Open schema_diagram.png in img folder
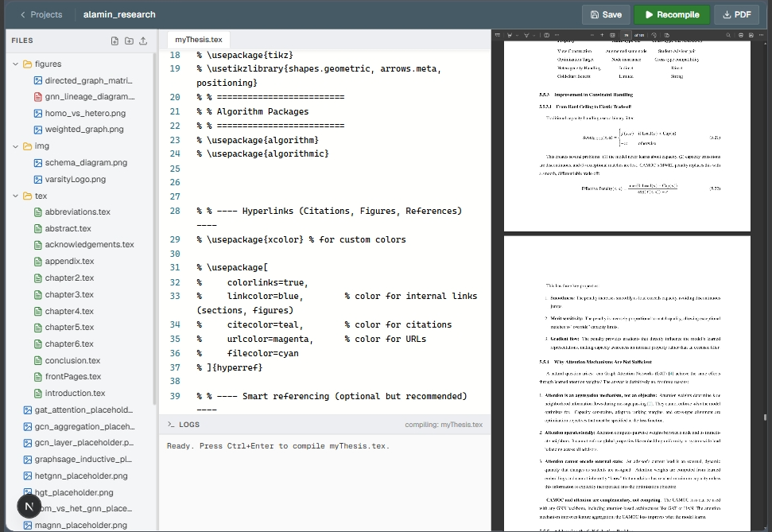Image resolution: width=772 pixels, height=532 pixels. (x=86, y=162)
